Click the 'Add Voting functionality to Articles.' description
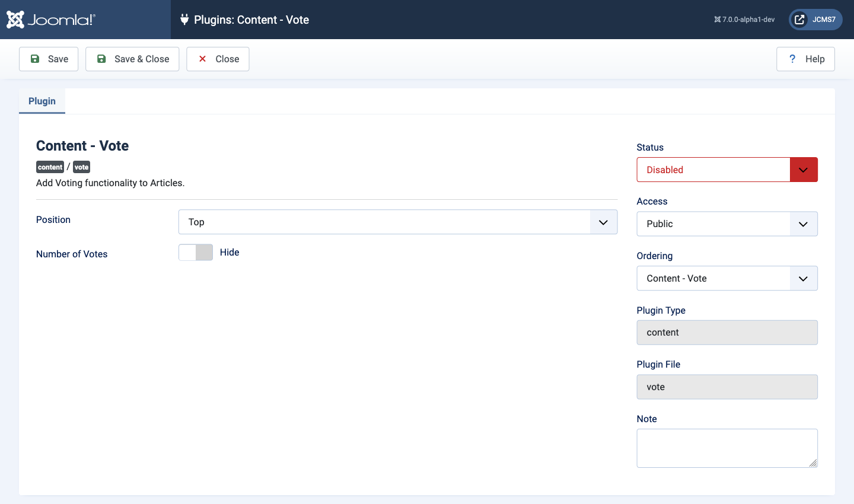854x504 pixels. tap(110, 183)
